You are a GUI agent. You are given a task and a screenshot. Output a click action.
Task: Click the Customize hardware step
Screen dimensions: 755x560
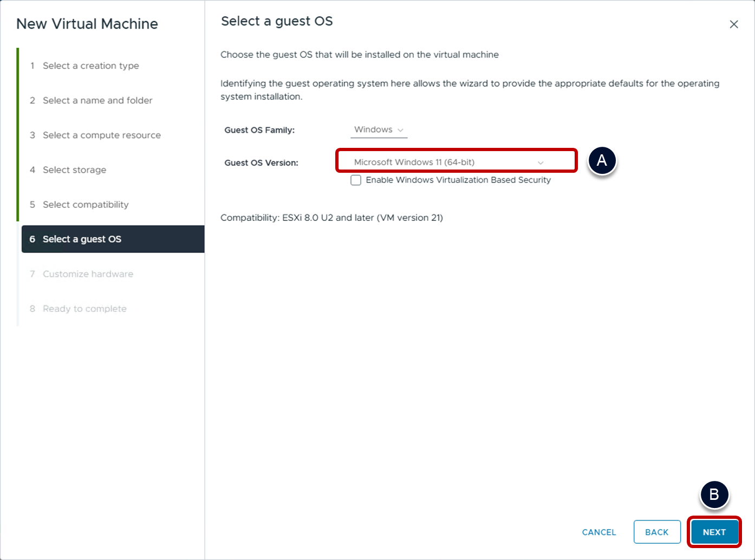[x=88, y=274]
